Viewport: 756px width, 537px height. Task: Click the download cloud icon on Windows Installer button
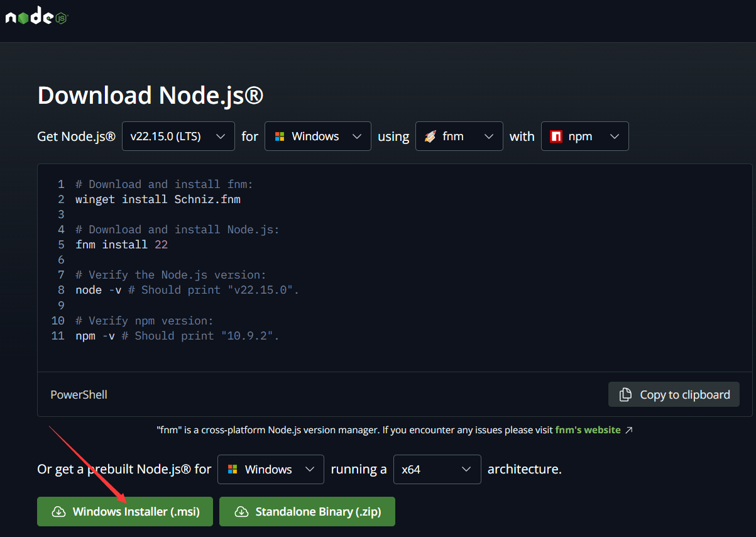click(57, 511)
